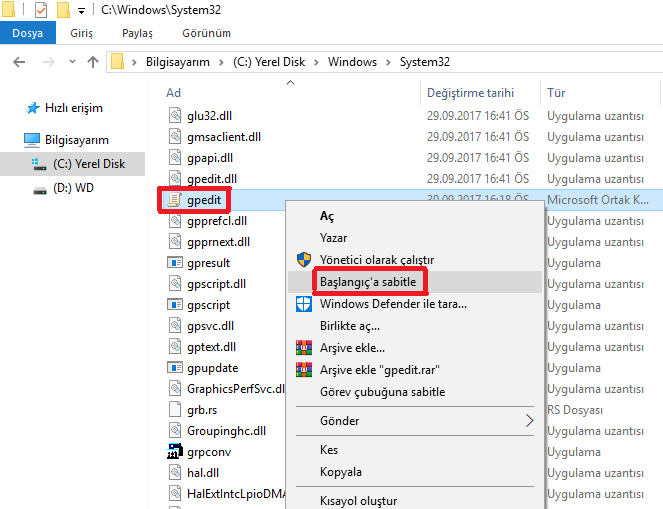Viewport: 663px width, 509px height.
Task: Select 'Yönetici olarak çalıştır' menu entry
Action: (x=415, y=260)
